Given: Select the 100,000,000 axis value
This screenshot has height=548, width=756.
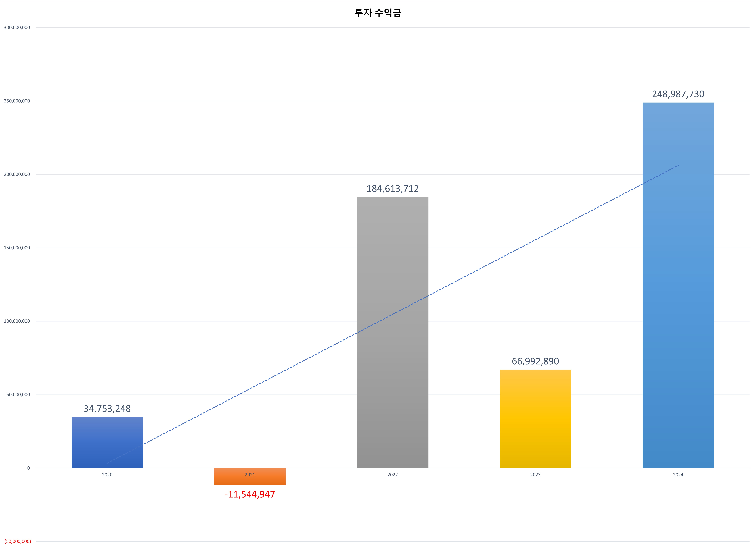Looking at the screenshot, I should (x=17, y=321).
